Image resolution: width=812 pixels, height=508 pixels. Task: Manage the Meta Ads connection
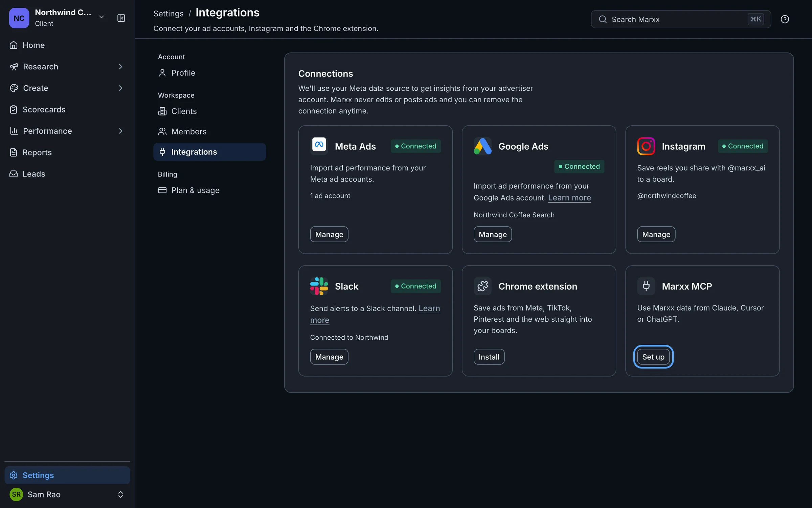[329, 234]
